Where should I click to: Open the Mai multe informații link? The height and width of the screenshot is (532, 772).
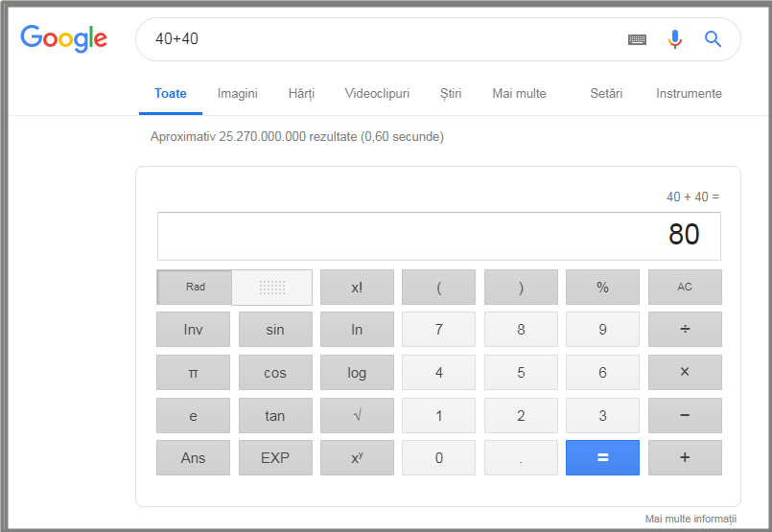pyautogui.click(x=690, y=519)
